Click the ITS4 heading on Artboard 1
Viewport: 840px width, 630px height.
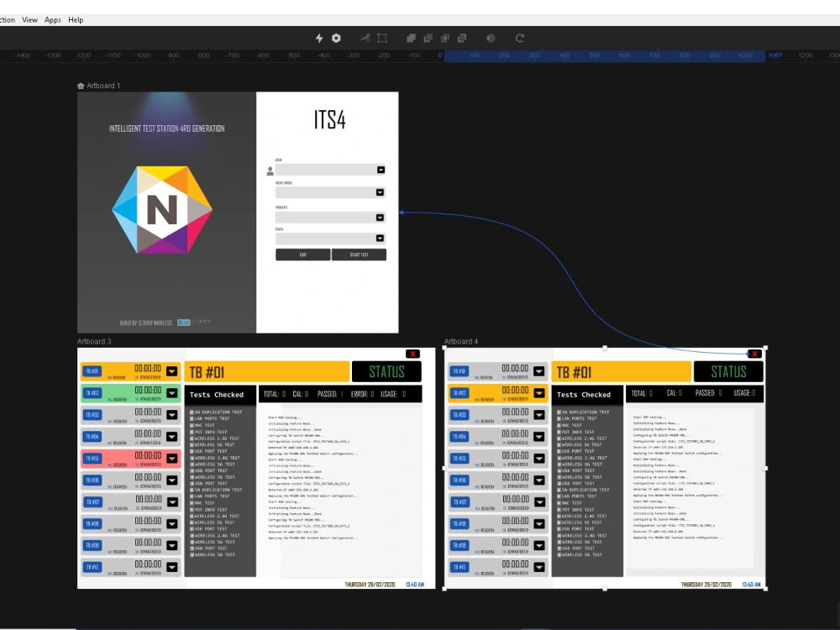pyautogui.click(x=329, y=119)
